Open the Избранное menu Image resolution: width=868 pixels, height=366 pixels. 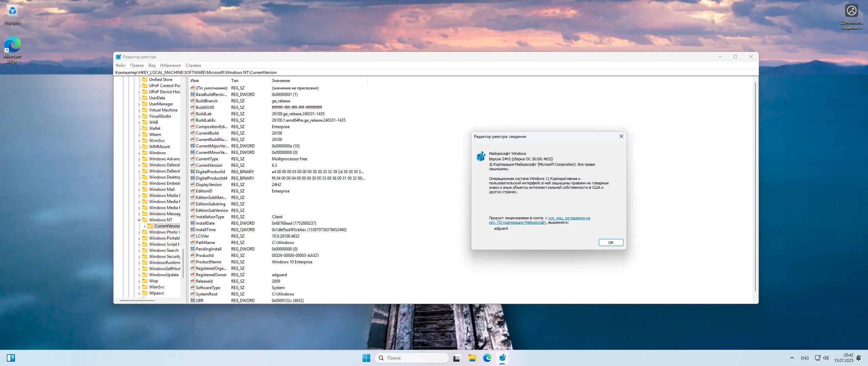click(x=170, y=65)
